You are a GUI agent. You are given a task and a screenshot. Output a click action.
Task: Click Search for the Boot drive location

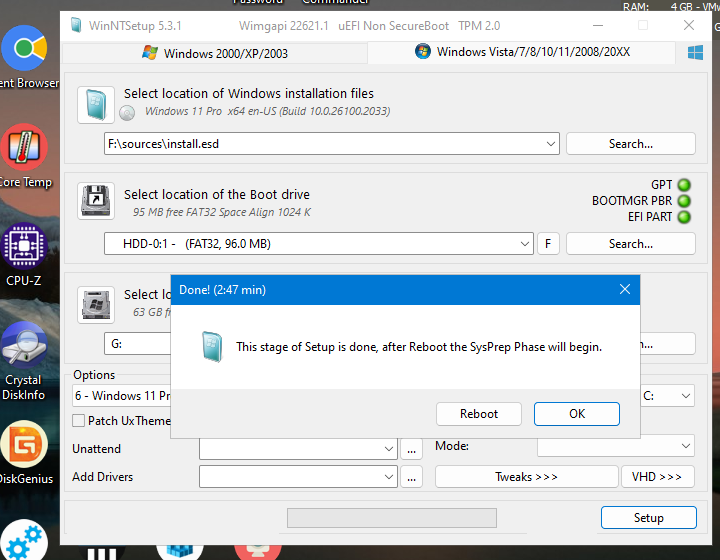(630, 244)
